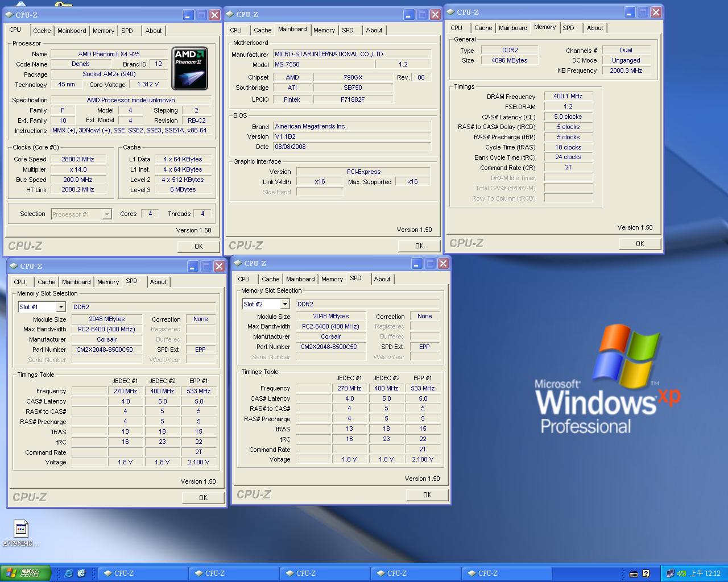728x582 pixels.
Task: Click the BIOS Date value 08/08/2008
Action: coord(351,147)
